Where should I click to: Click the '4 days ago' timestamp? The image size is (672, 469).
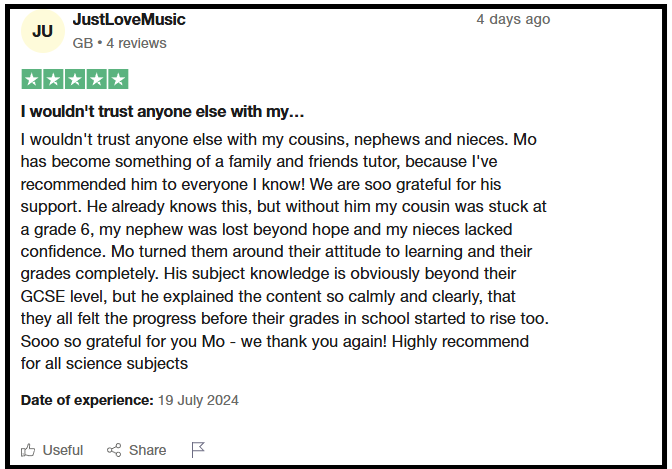(513, 20)
